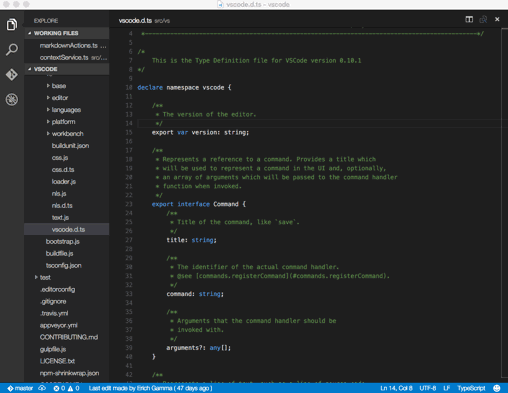508x393 pixels.
Task: Change TypeScript language mode
Action: 471,388
